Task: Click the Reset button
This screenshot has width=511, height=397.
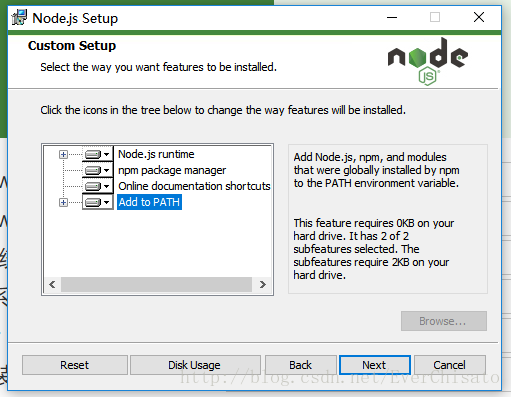Action: [75, 365]
